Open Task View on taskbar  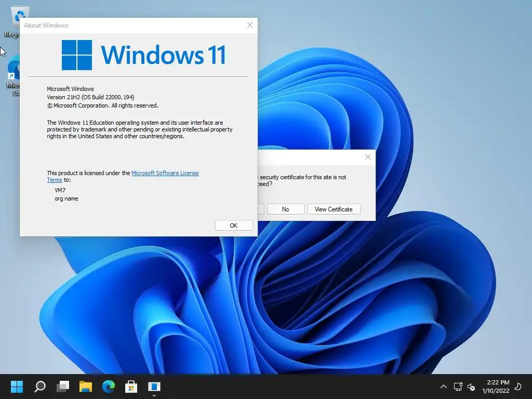[x=63, y=386]
